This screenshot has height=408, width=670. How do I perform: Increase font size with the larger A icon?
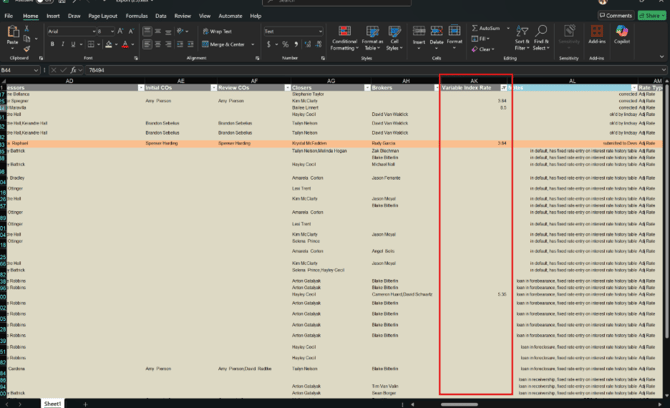120,31
